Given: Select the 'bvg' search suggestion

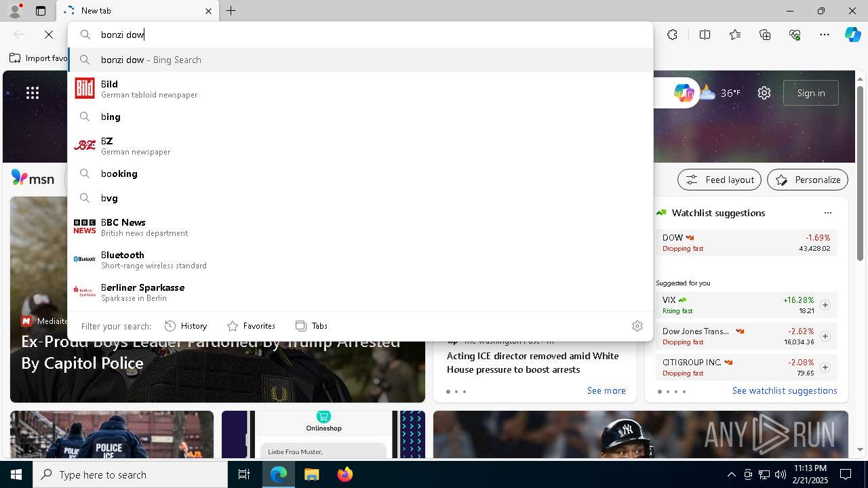Looking at the screenshot, I should coord(361,198).
